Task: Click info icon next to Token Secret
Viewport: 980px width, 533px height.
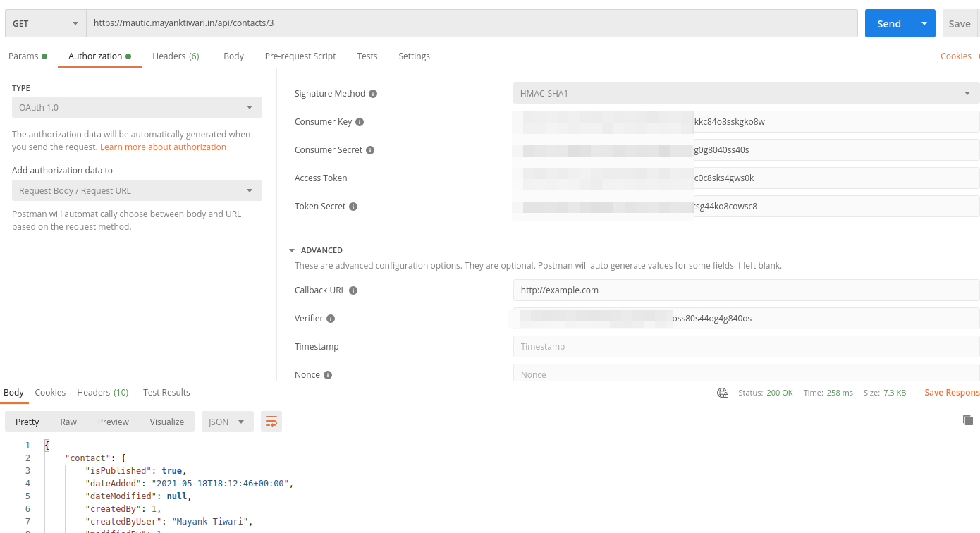Action: coord(353,207)
